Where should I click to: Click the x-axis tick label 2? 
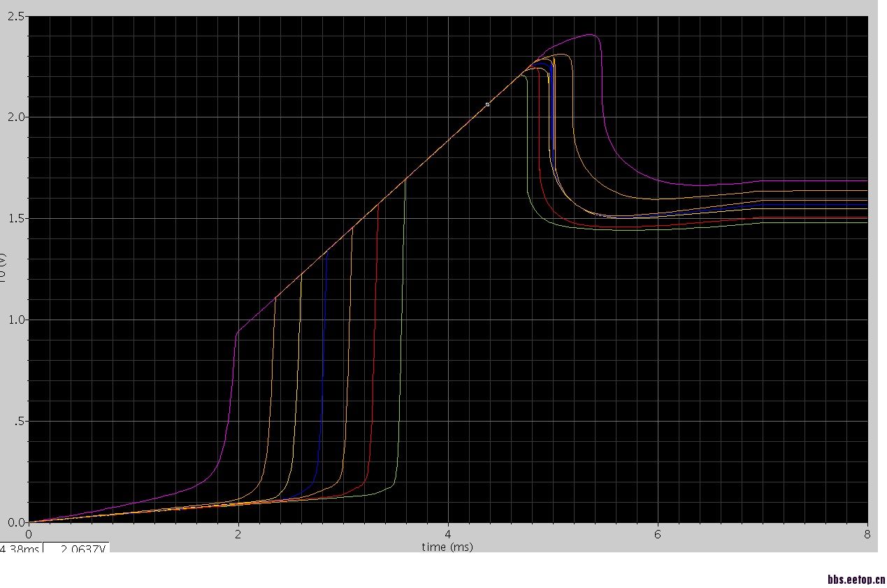point(238,534)
